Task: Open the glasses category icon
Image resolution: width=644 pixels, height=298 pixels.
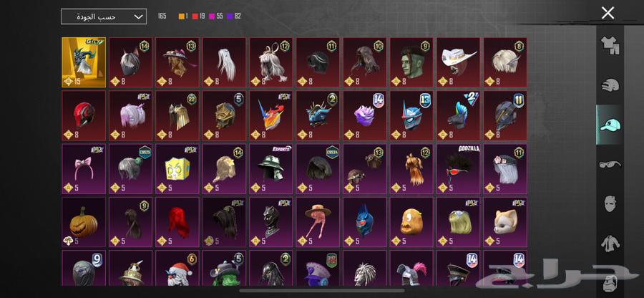Action: click(x=610, y=165)
